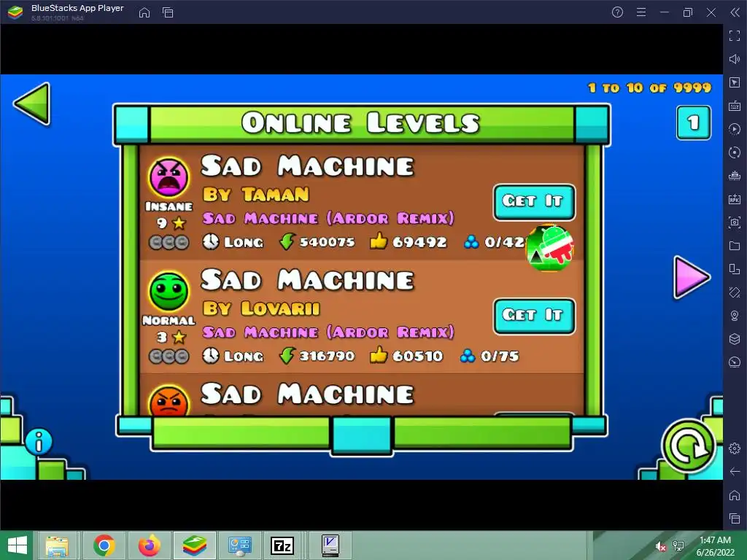This screenshot has width=747, height=560.
Task: Open the eco mode gauge icon
Action: pyautogui.click(x=735, y=362)
